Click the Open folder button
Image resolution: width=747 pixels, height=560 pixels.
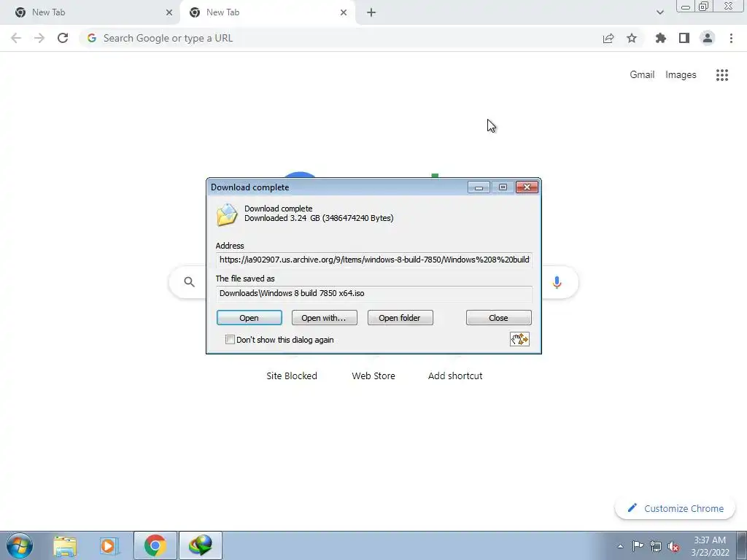pyautogui.click(x=400, y=318)
